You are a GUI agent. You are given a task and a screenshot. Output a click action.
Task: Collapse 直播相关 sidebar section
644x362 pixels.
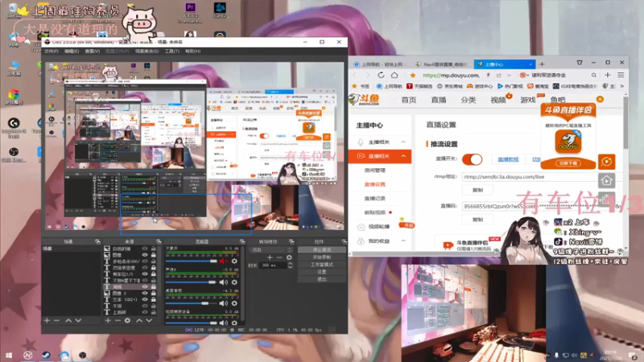[403, 156]
